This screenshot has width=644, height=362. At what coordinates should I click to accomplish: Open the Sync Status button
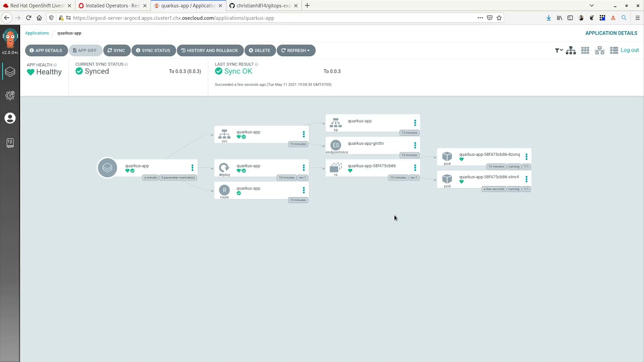coord(153,50)
